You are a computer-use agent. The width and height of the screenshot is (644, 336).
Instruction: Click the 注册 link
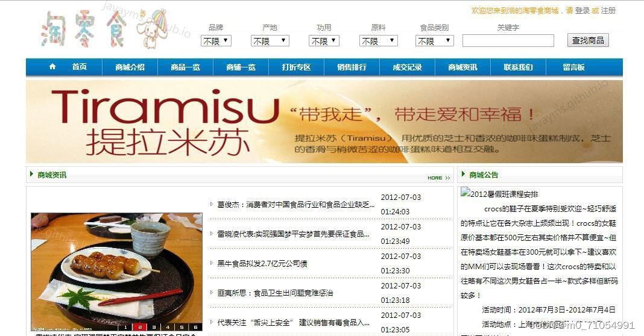608,11
